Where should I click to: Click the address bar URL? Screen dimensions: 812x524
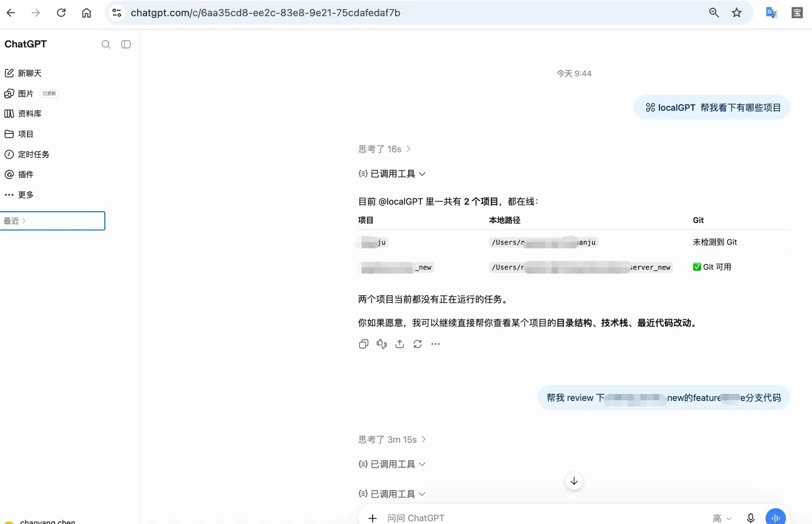point(265,13)
